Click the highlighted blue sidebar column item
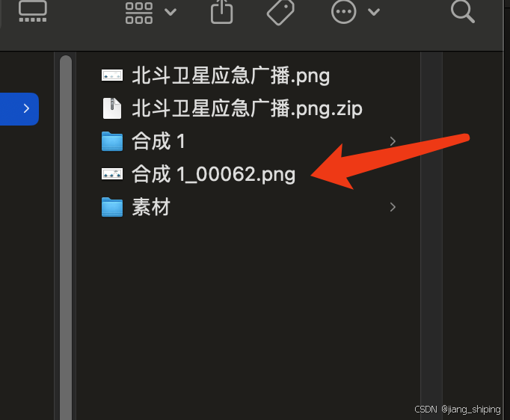 [x=19, y=108]
